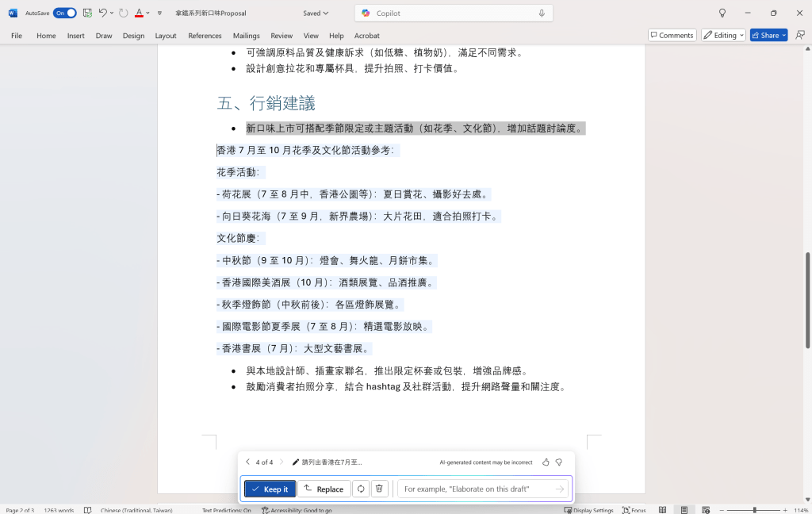
Task: Click the ribbon Copilot chat icon
Action: pyautogui.click(x=800, y=35)
